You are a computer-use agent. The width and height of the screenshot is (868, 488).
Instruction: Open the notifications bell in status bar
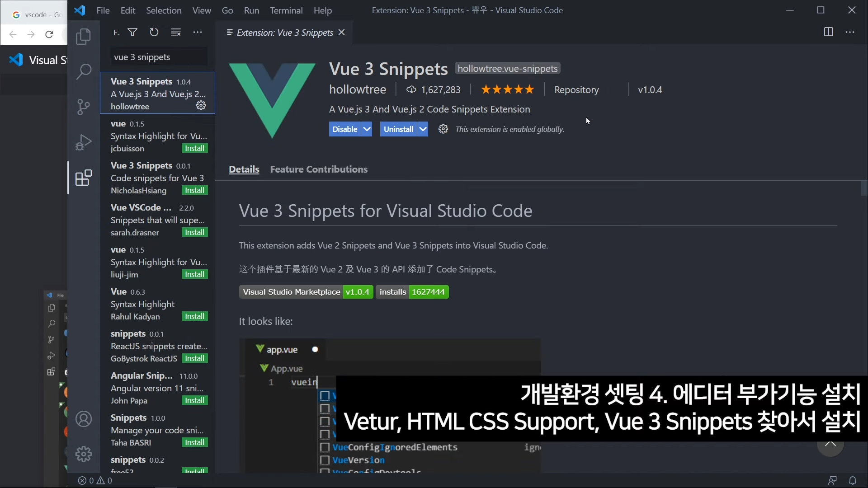coord(853,480)
